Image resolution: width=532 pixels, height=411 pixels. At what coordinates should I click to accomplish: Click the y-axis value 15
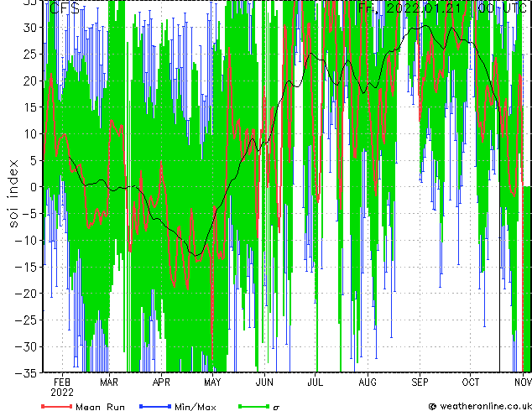[30, 107]
